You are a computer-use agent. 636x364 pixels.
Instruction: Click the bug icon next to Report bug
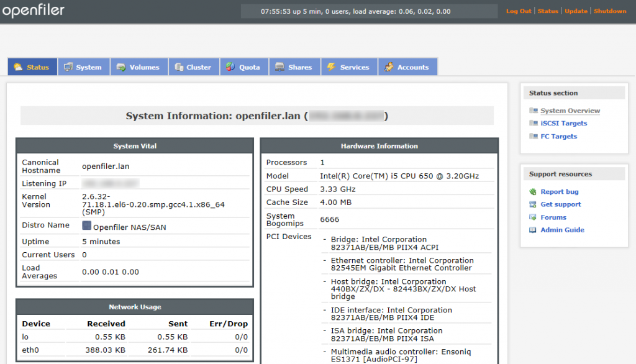533,191
